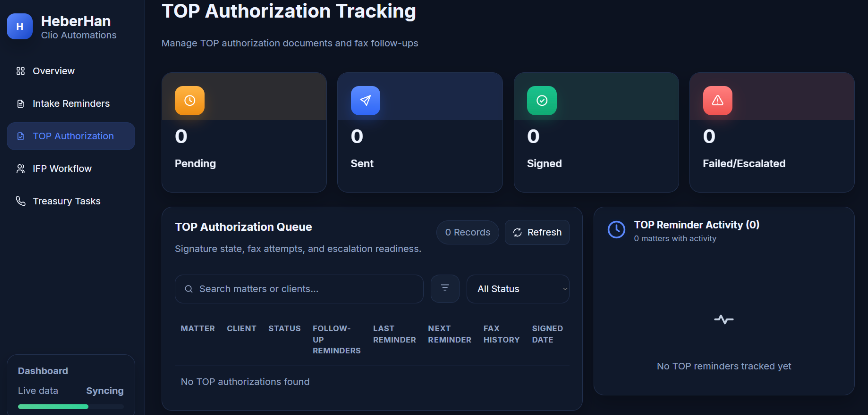Click the red Failed/Escalated warning icon
The image size is (868, 415).
coord(718,101)
